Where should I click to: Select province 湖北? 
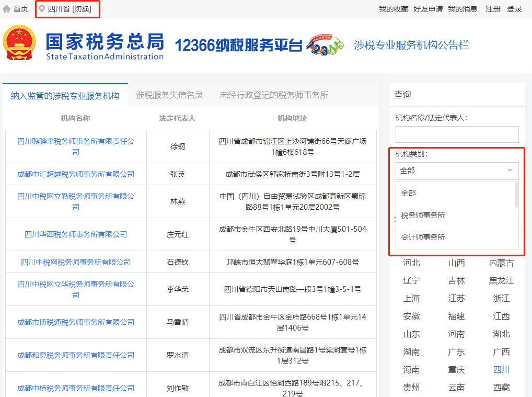502,334
